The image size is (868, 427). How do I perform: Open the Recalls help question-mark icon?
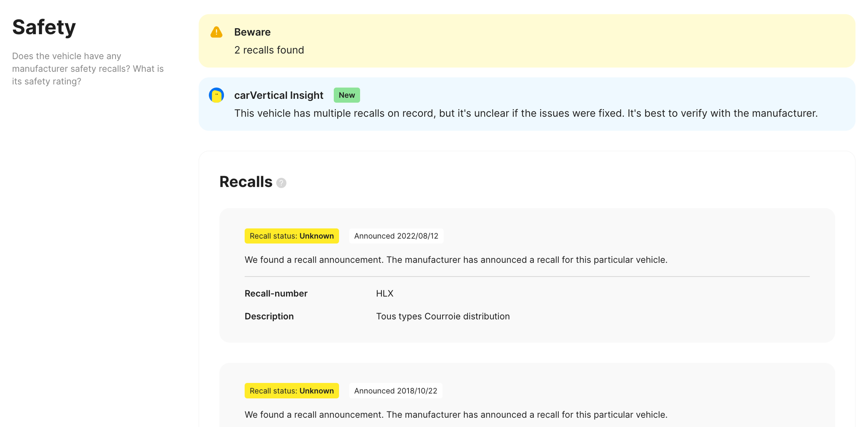(x=281, y=183)
